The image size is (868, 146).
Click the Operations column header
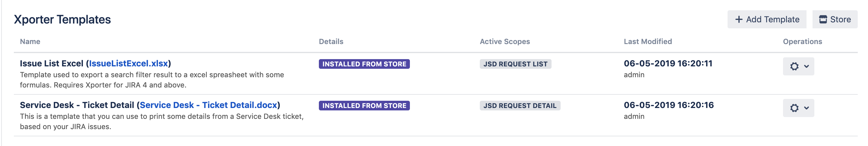coord(802,41)
